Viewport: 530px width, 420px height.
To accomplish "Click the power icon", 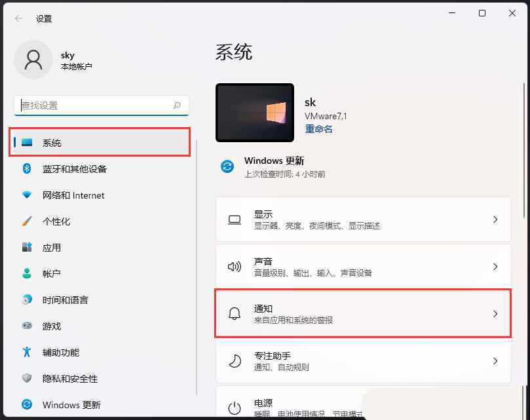I will pos(235,408).
